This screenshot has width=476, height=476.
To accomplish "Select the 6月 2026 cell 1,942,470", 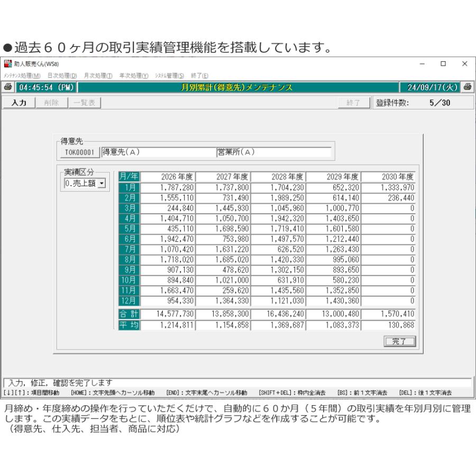I will click(168, 239).
